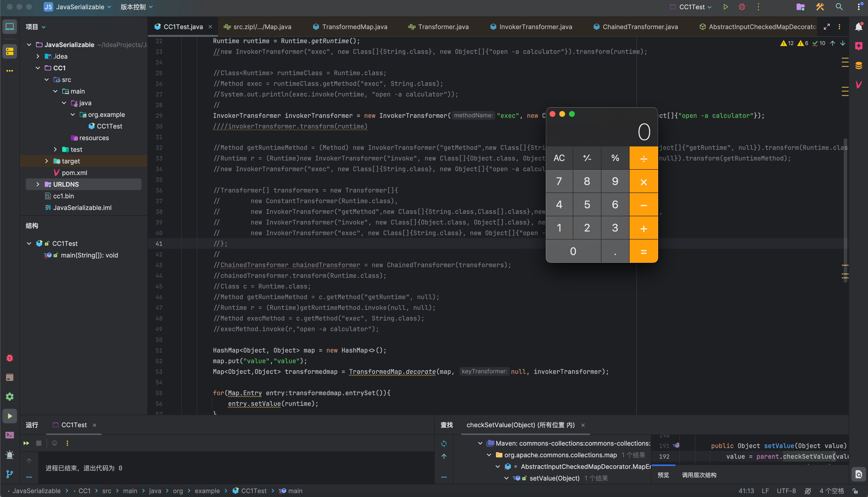Show call hierarchy tab in find panel
868x497 pixels.
coord(699,475)
